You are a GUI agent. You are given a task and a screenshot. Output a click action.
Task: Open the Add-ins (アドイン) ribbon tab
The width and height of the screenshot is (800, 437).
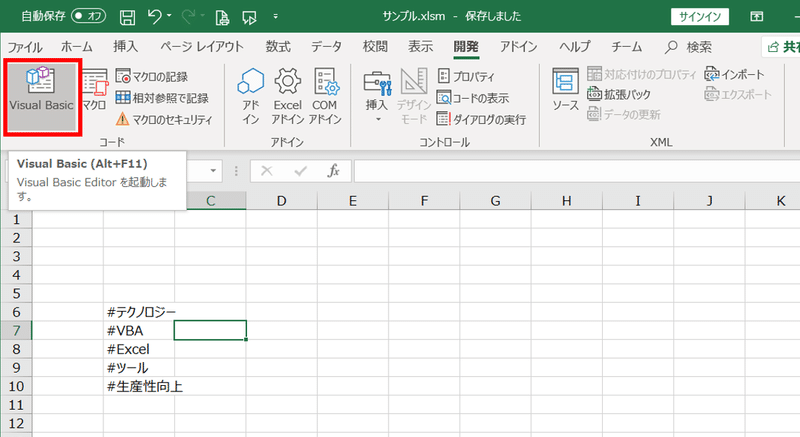(x=518, y=47)
